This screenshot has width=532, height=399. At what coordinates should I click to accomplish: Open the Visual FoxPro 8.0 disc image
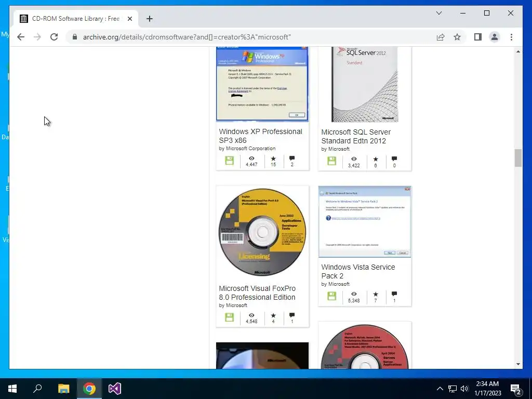(262, 232)
